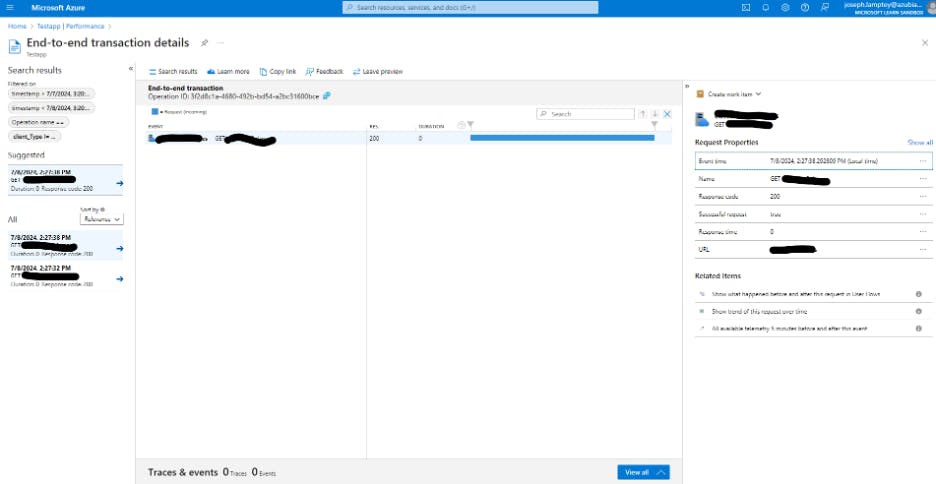Expand the Create work item dropdown
936x484 pixels.
(x=729, y=94)
